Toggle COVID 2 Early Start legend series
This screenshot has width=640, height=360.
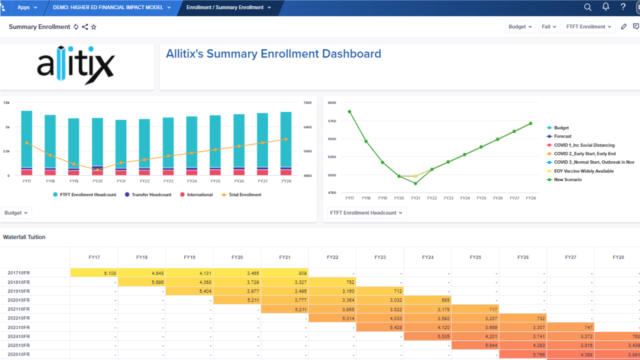pos(581,154)
